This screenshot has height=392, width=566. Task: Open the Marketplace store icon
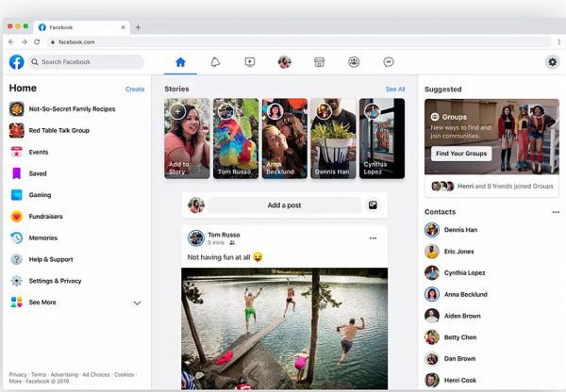(319, 62)
